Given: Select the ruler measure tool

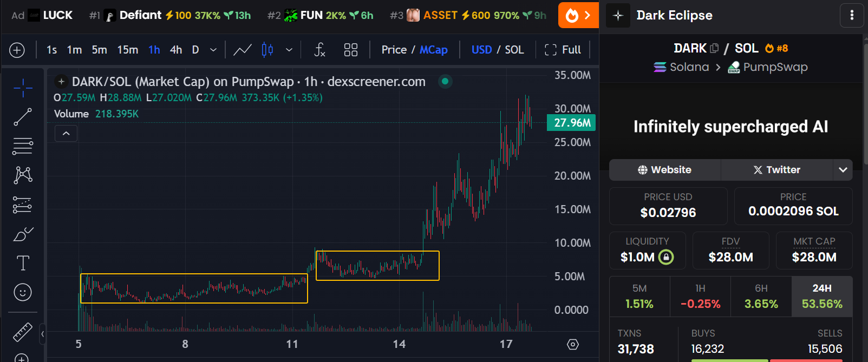Looking at the screenshot, I should [x=23, y=332].
